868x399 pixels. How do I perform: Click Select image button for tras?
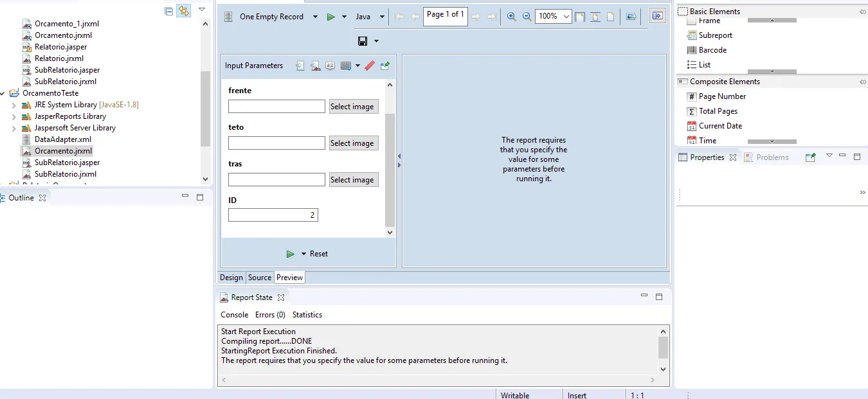tap(354, 180)
